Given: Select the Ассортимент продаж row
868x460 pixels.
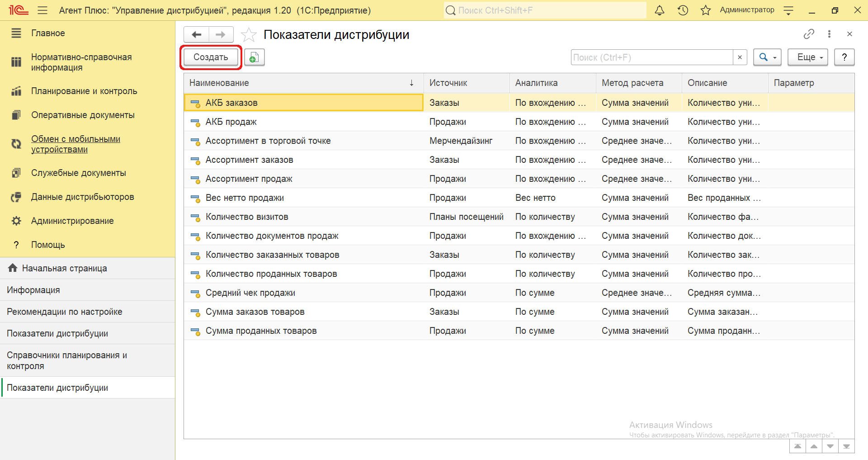Looking at the screenshot, I should point(519,179).
